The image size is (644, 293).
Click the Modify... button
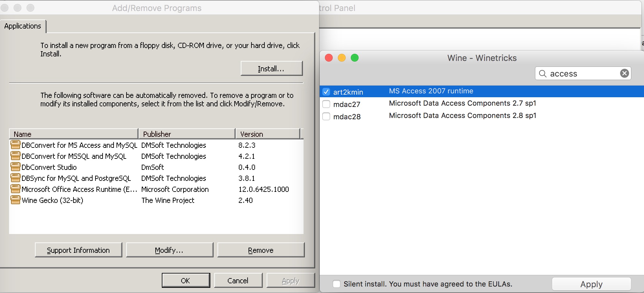170,250
